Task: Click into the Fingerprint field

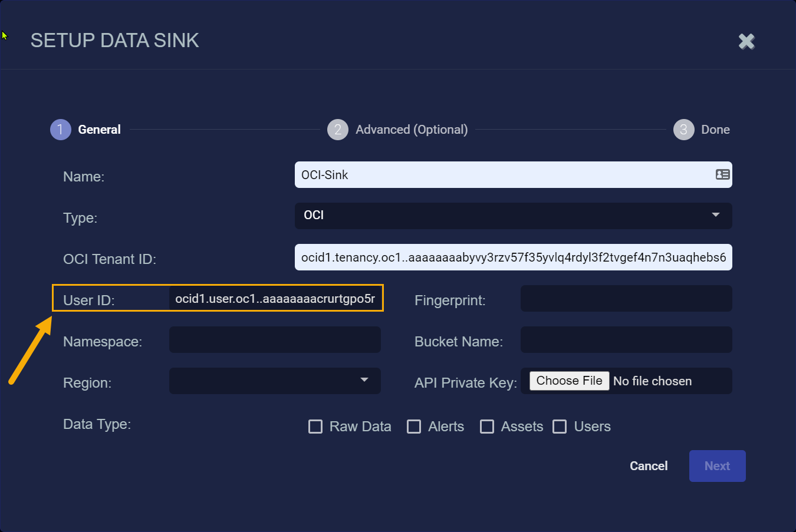Action: click(626, 298)
